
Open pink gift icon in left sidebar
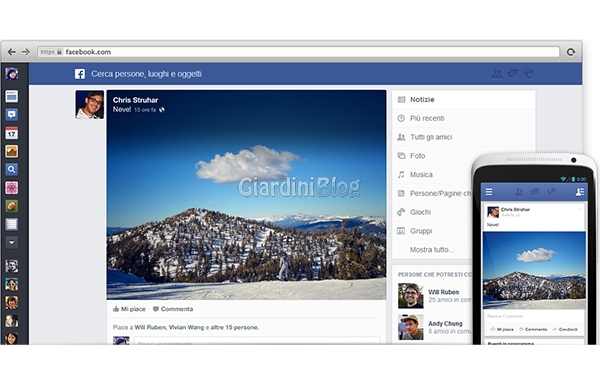click(x=11, y=188)
